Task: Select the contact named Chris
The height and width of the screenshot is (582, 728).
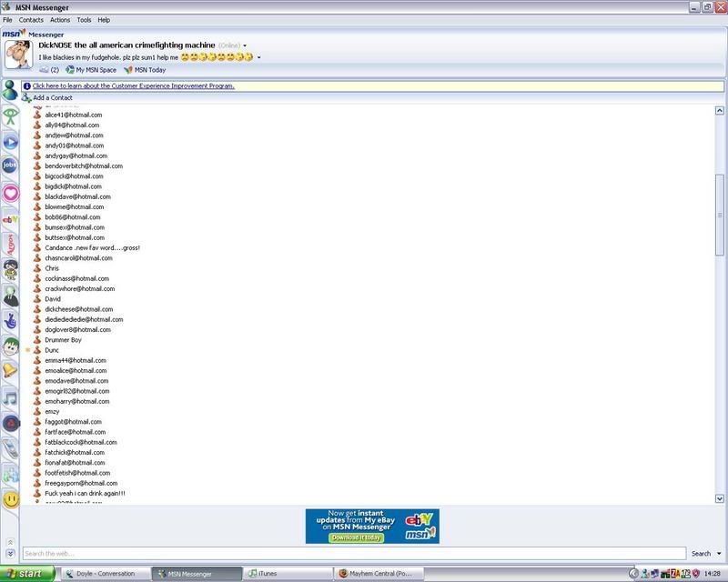Action: tap(52, 268)
